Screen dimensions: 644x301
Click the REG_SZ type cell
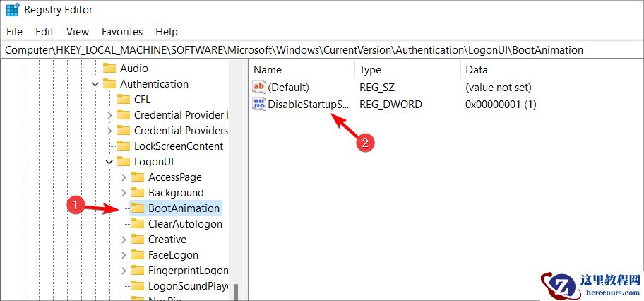(378, 87)
